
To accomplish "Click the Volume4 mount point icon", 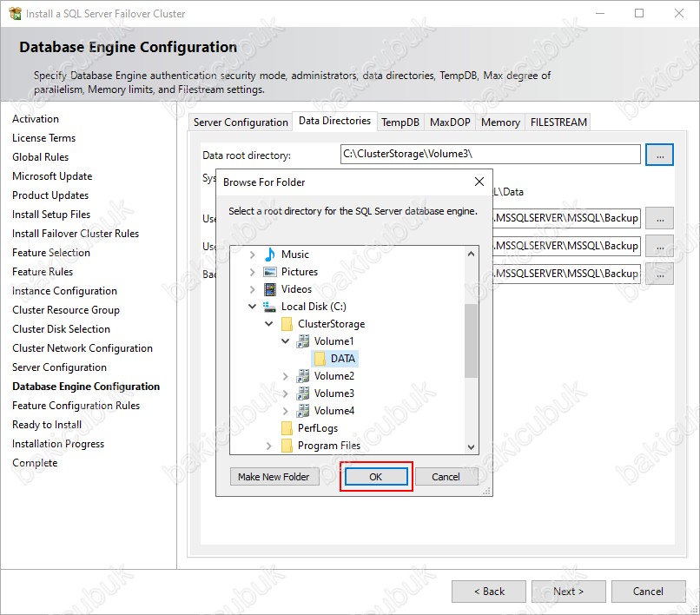I will pos(303,412).
